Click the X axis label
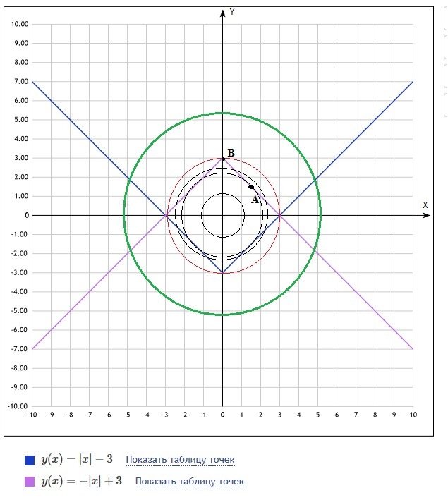This screenshot has height=500, width=448. click(x=425, y=205)
